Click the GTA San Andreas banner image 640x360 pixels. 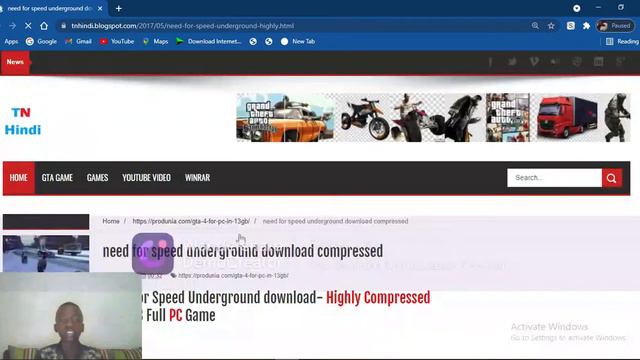point(285,118)
